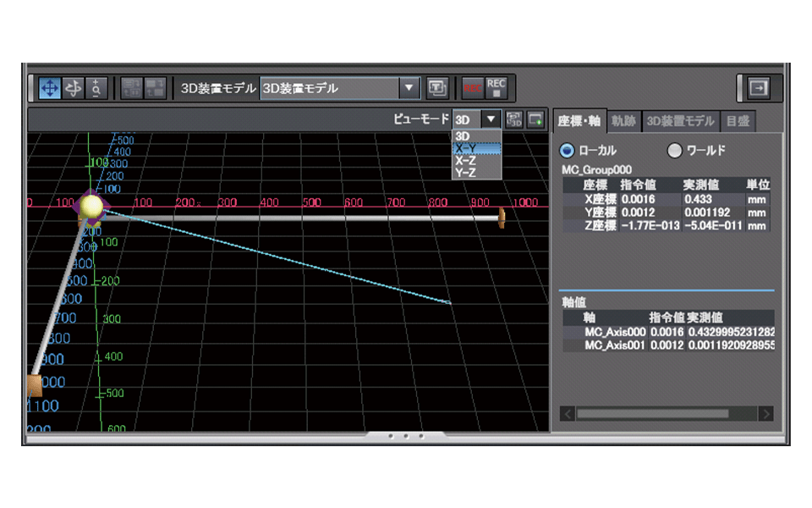812x508 pixels.
Task: Click the right arrow of horizontal scrollbar
Action: point(766,414)
